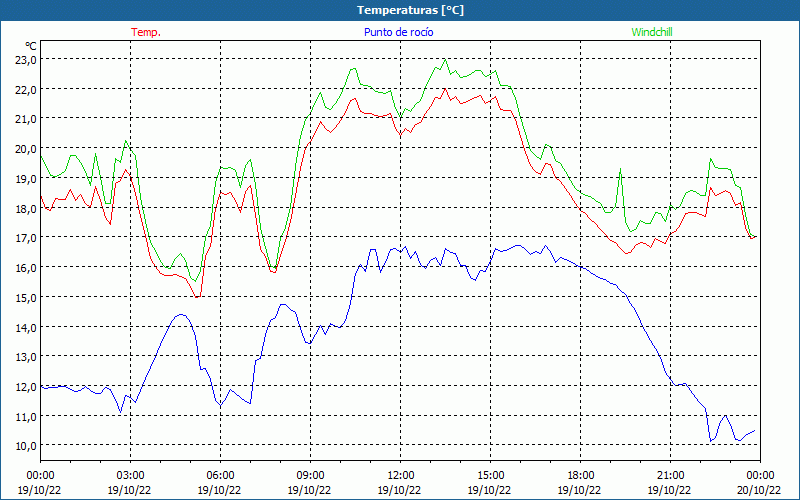The image size is (800, 500).
Task: Click the 23,0 y-axis value
Action: [x=26, y=60]
